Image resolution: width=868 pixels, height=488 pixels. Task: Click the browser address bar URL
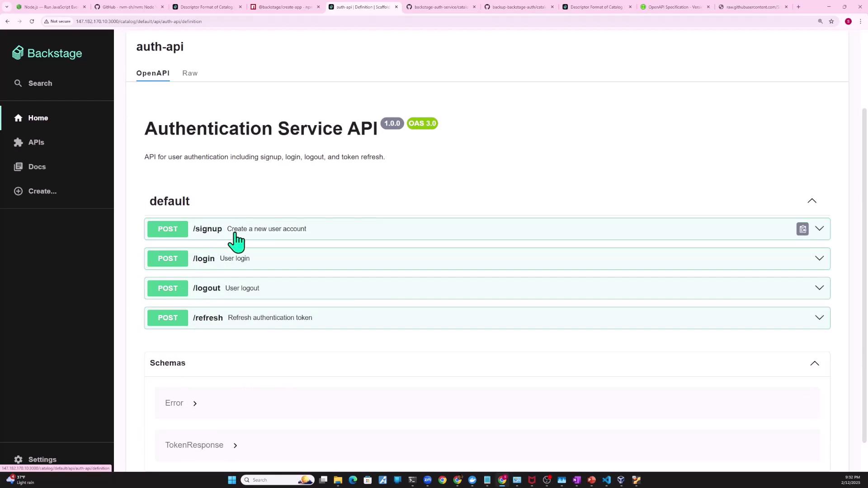pyautogui.click(x=139, y=21)
